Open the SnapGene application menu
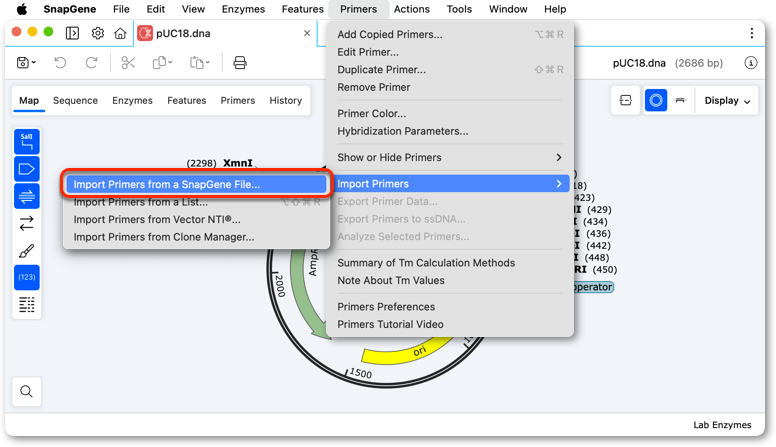Screen dimensions: 776x447 pos(69,9)
